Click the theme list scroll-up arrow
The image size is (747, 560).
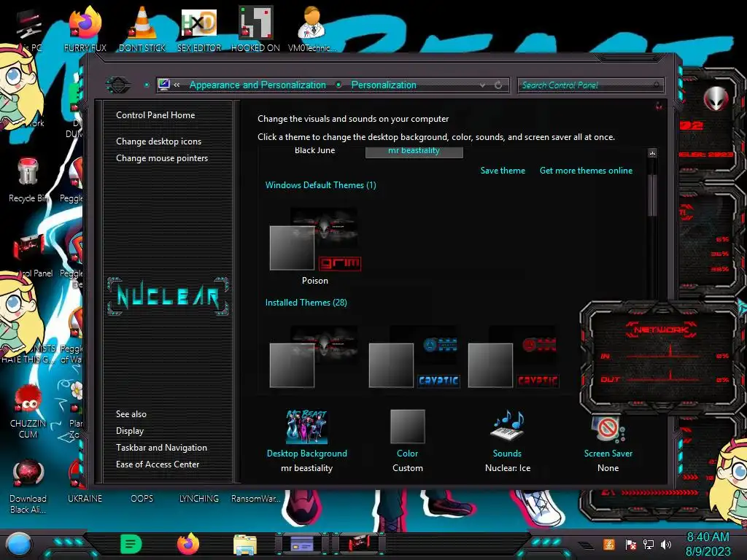[652, 153]
